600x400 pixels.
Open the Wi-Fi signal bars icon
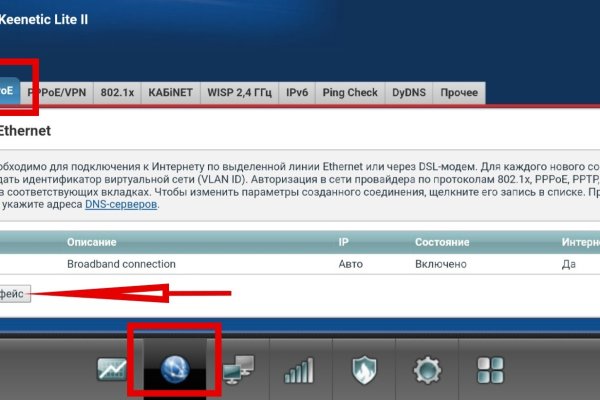(299, 371)
